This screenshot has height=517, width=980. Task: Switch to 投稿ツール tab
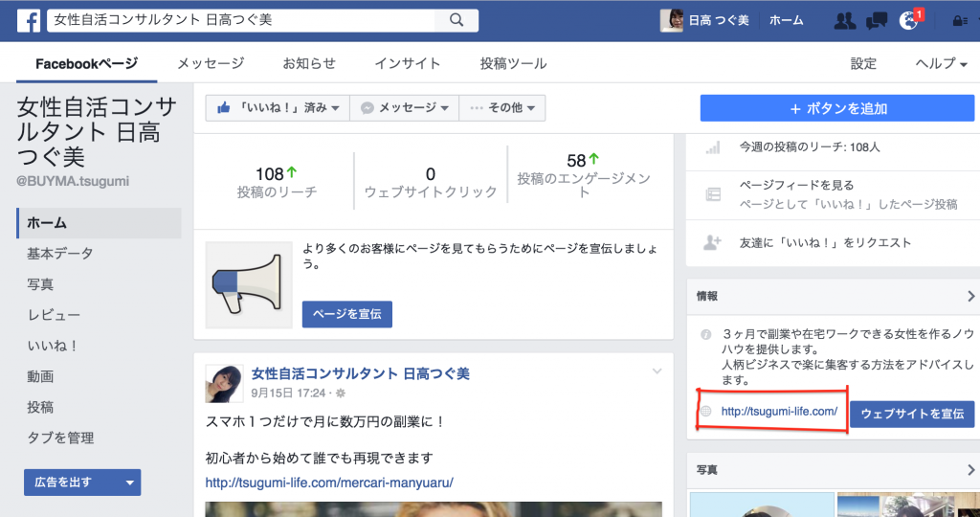513,63
